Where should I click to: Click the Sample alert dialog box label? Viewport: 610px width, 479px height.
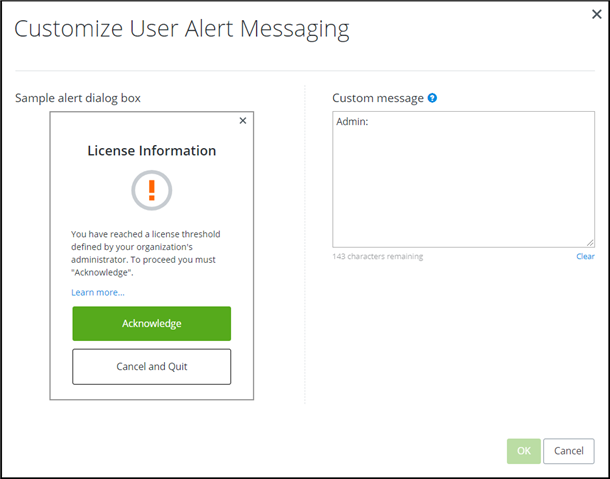coord(77,98)
